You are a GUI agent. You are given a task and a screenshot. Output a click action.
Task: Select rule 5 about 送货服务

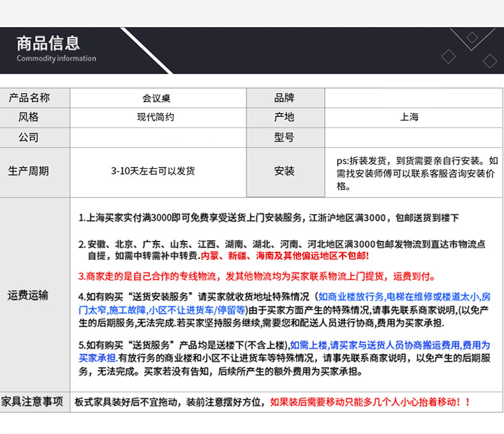(285, 358)
